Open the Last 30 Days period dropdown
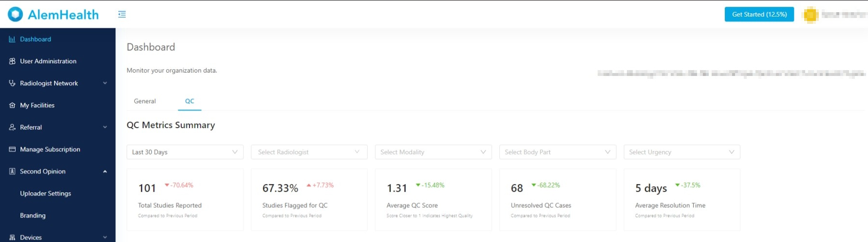The height and width of the screenshot is (242, 868). (185, 152)
